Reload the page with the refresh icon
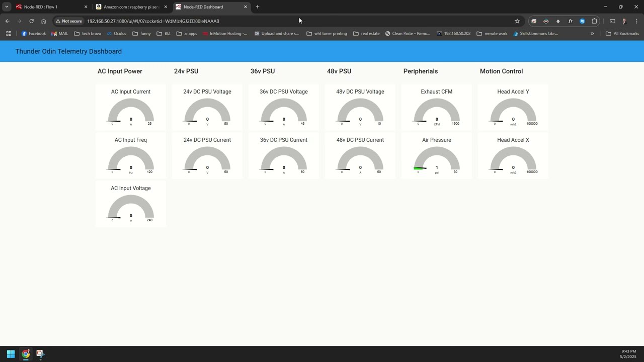Image resolution: width=644 pixels, height=362 pixels. coord(31,21)
